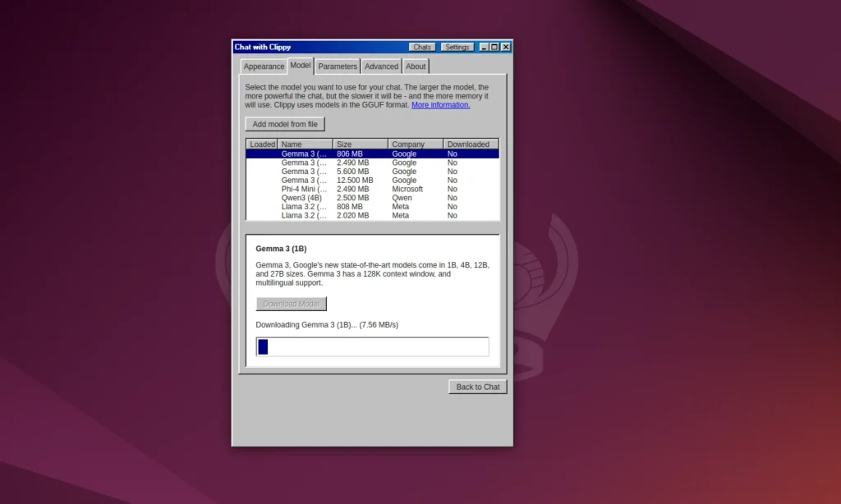
Task: Click the Size column header
Action: [x=361, y=144]
